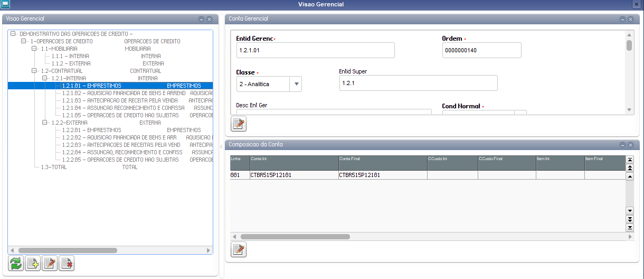Close the Composicao da Conta panel

[630, 145]
